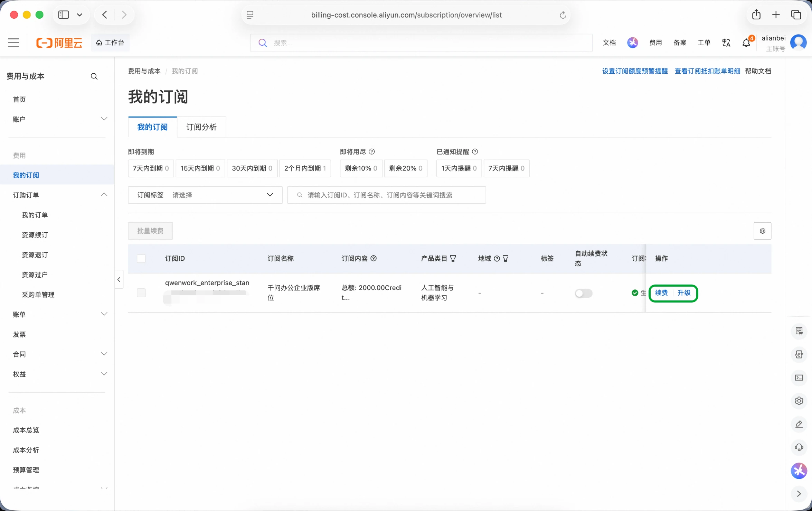Open 设置订阅额度预警提醒 link

tap(635, 71)
